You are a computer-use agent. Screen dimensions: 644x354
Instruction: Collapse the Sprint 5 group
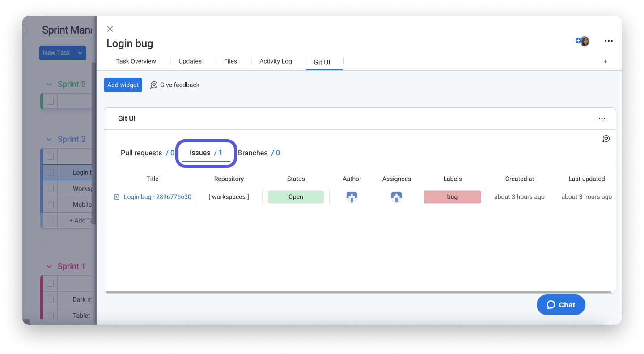[x=49, y=84]
